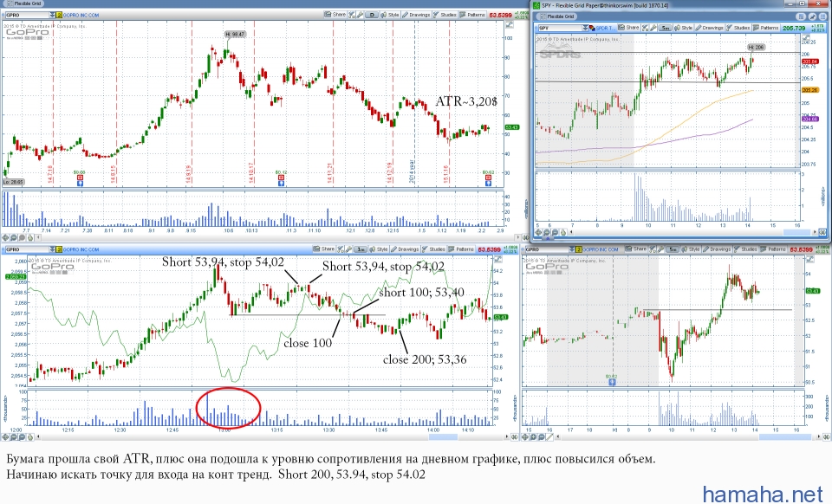Open Drawings menu in daily GPRO chart
Image resolution: width=832 pixels, height=504 pixels.
pos(417,15)
